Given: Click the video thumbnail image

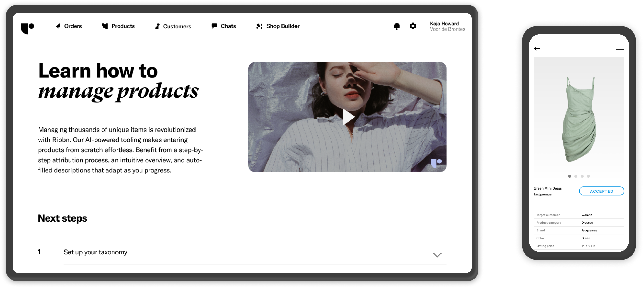Looking at the screenshot, I should [x=347, y=117].
